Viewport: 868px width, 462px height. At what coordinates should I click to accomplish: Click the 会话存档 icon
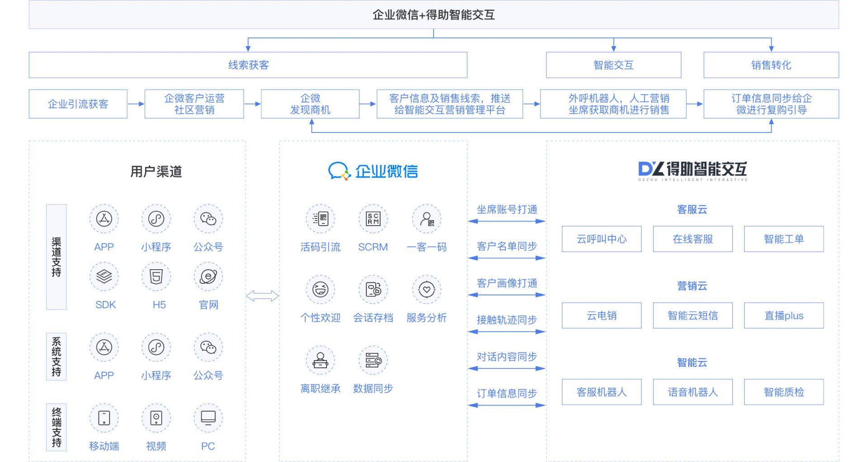point(373,290)
